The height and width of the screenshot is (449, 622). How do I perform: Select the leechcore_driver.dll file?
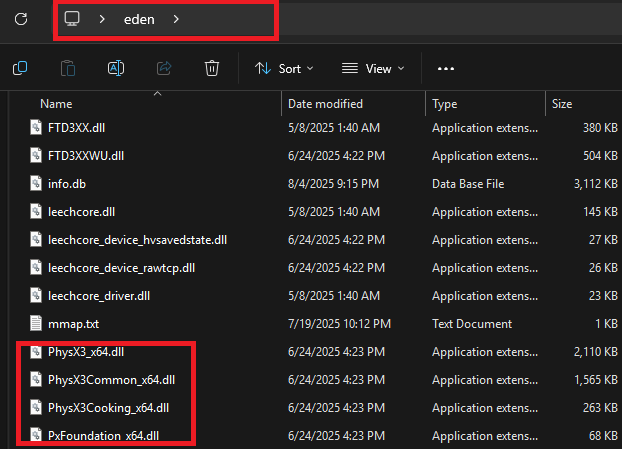[98, 296]
